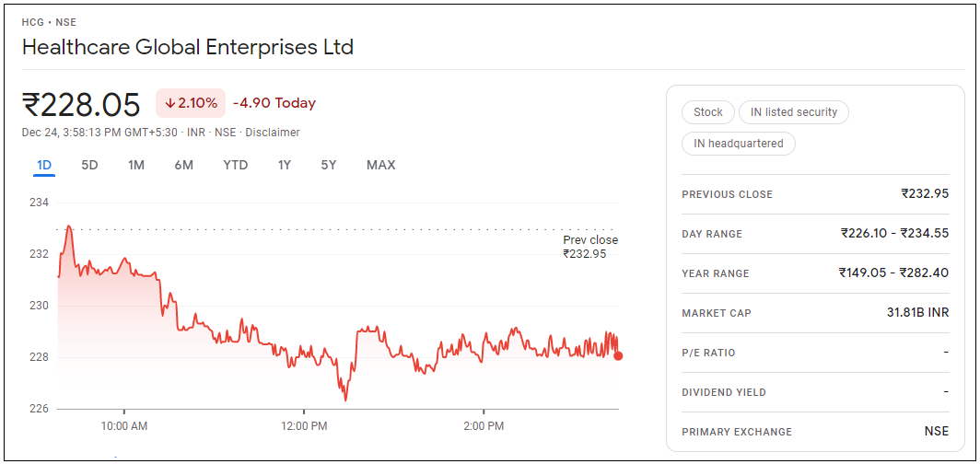The width and height of the screenshot is (980, 464).
Task: Select the MAX chart range
Action: (x=380, y=166)
